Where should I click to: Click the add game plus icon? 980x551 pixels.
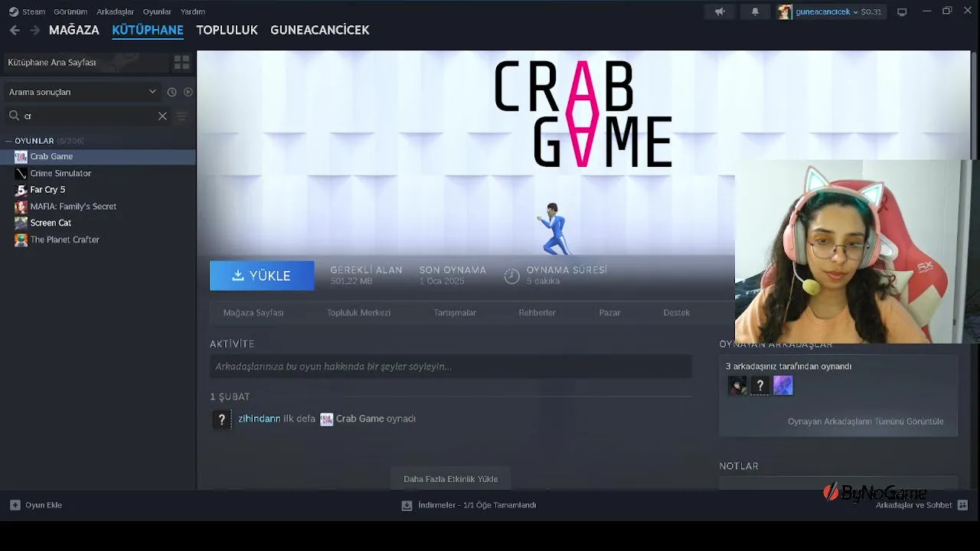[15, 505]
